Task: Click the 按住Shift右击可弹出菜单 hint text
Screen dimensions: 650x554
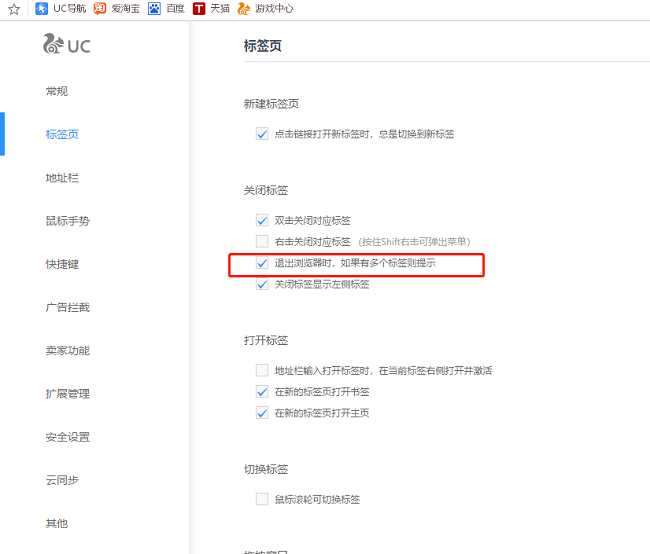Action: click(415, 242)
